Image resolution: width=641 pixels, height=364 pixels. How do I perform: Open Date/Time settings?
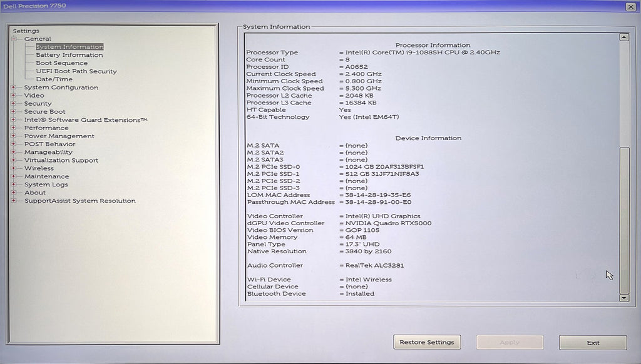tap(54, 79)
